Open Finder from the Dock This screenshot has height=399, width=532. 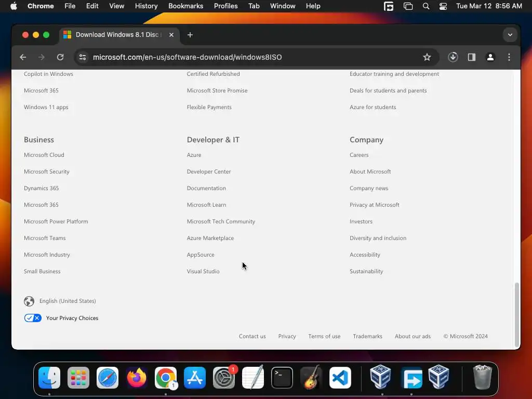49,377
